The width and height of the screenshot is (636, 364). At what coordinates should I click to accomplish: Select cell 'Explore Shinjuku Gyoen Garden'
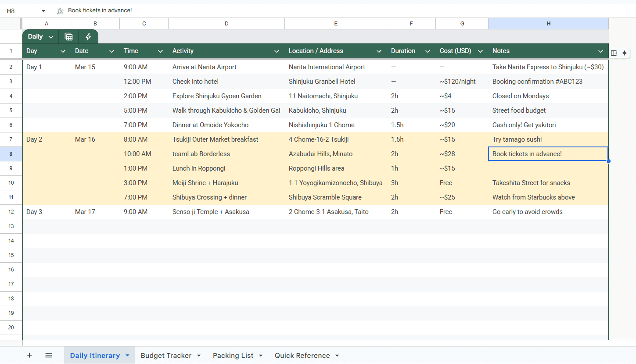click(x=226, y=96)
